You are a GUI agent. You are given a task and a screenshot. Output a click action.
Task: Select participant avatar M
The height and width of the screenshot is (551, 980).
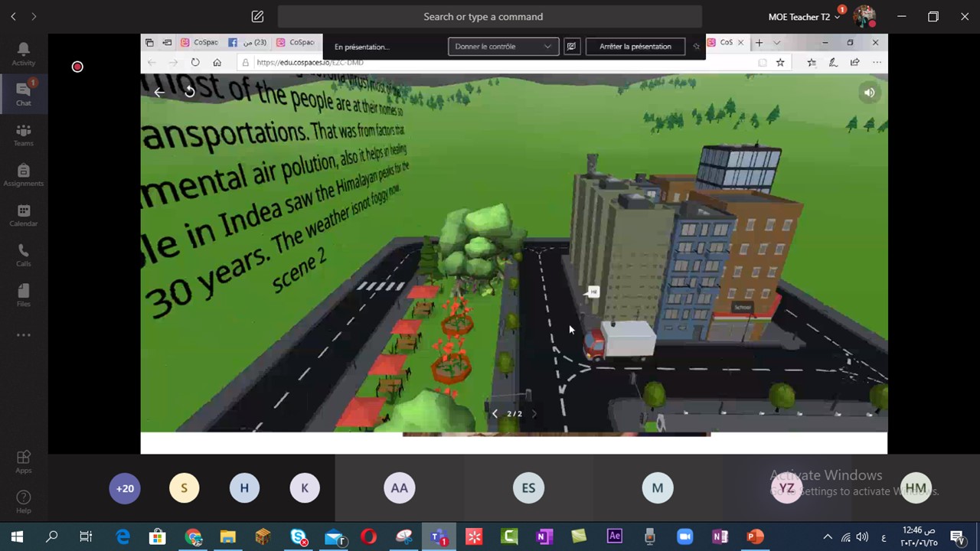(658, 488)
